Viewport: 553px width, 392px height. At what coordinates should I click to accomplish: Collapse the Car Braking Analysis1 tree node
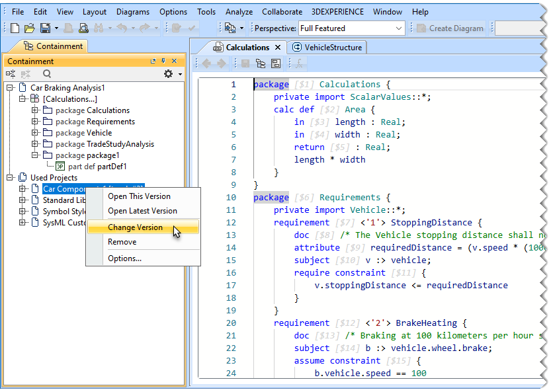click(10, 88)
